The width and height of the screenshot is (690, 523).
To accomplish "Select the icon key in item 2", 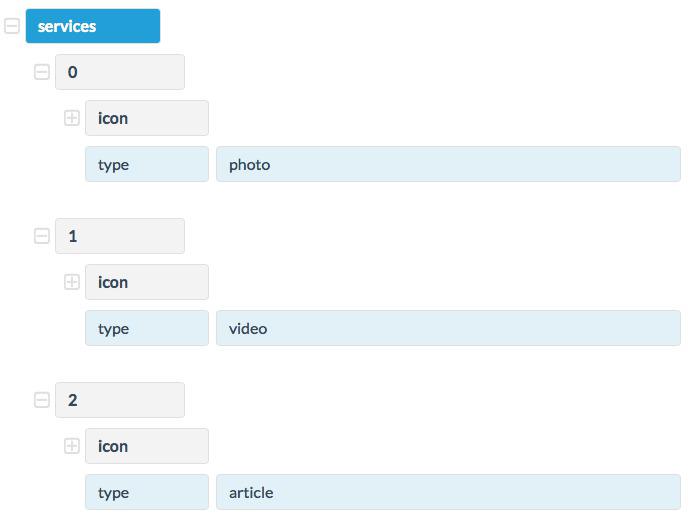I will click(x=146, y=446).
